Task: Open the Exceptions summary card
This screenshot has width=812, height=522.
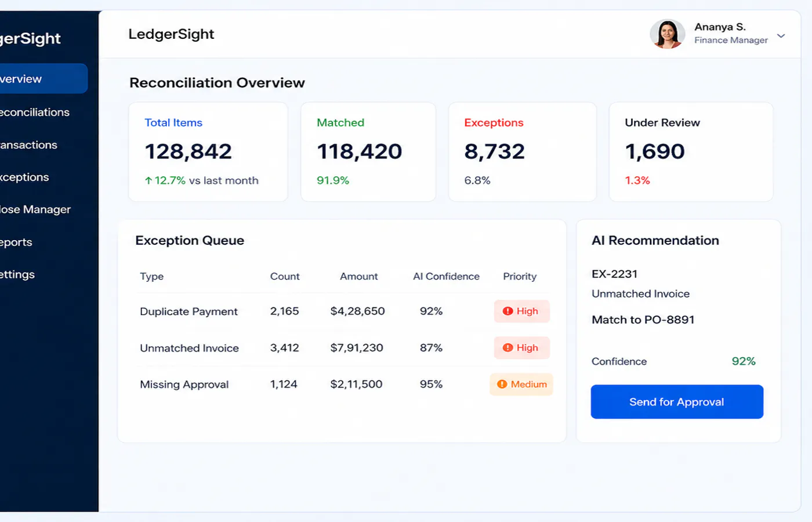Action: [523, 152]
